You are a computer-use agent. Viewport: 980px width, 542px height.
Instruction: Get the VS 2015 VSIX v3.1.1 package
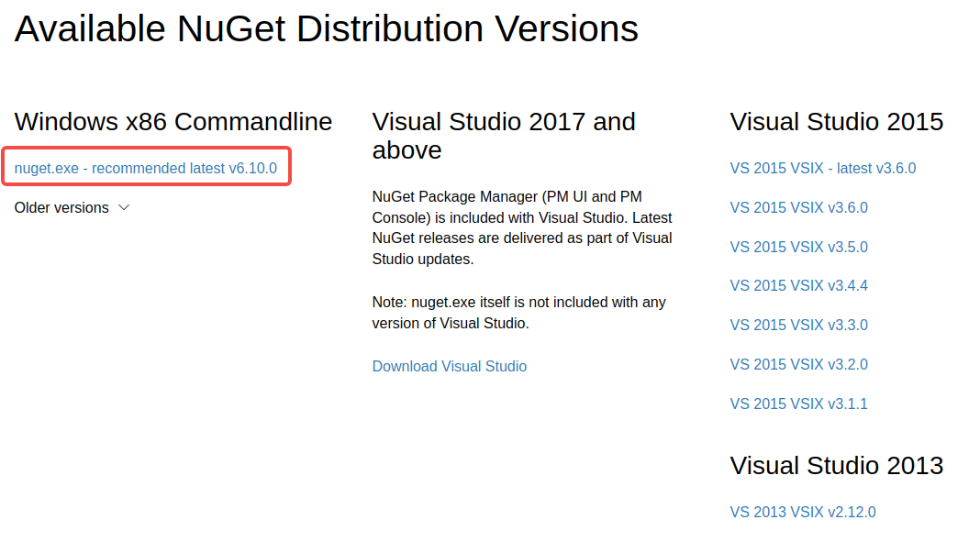coord(798,404)
